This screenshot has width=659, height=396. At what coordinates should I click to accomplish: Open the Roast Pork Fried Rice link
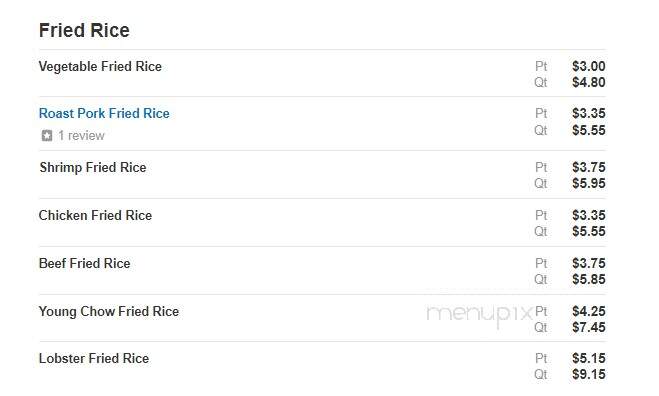pos(104,114)
